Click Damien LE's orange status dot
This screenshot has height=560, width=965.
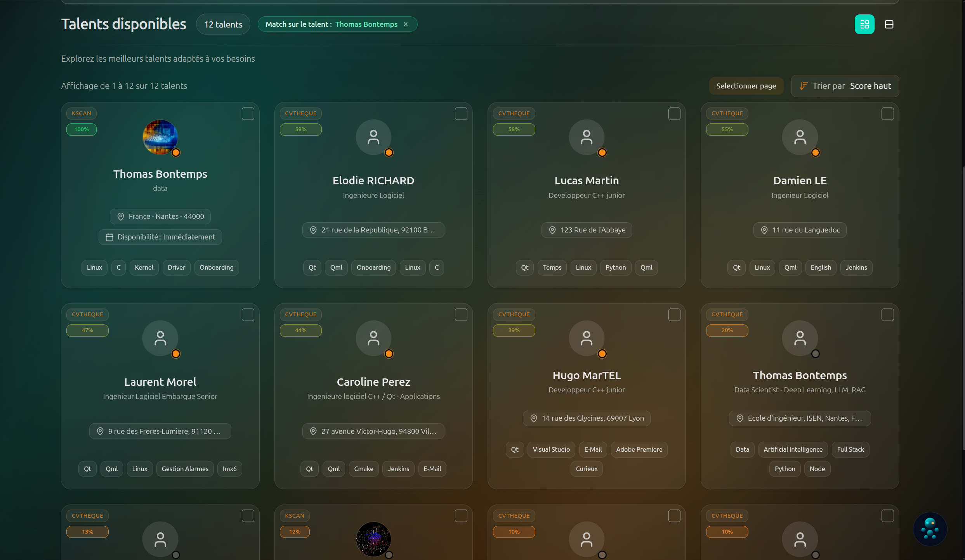tap(815, 153)
